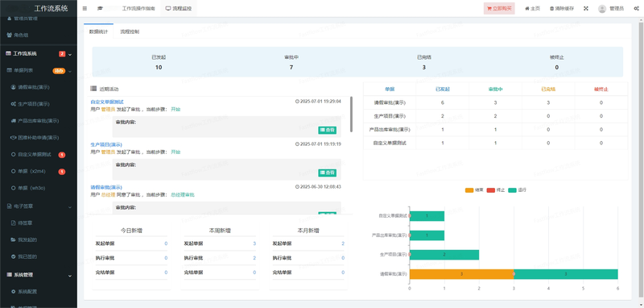
Task: Click the orange 待办 badge on 单据列表
Action: pos(59,71)
